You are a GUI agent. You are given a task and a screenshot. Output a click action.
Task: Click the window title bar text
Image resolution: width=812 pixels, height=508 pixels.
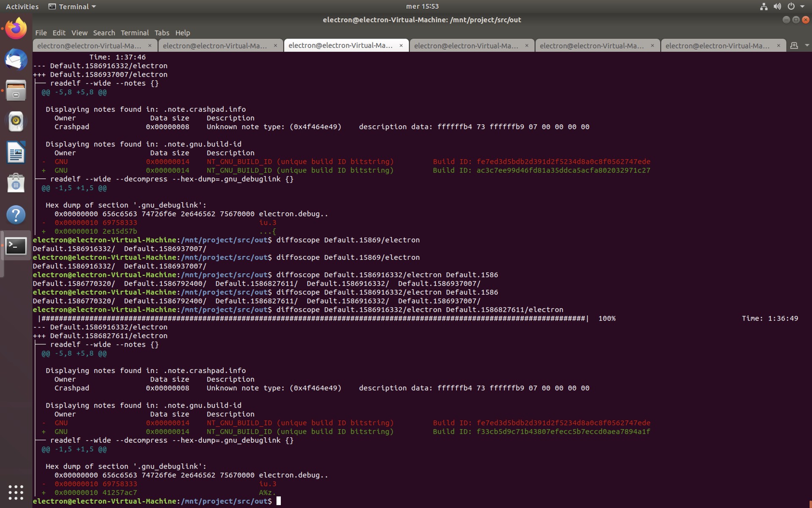tap(422, 19)
